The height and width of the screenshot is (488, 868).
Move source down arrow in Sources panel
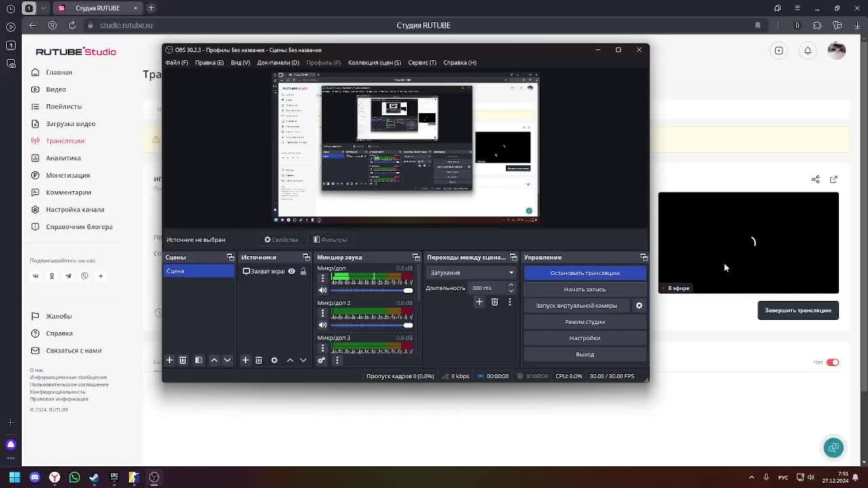coord(303,360)
